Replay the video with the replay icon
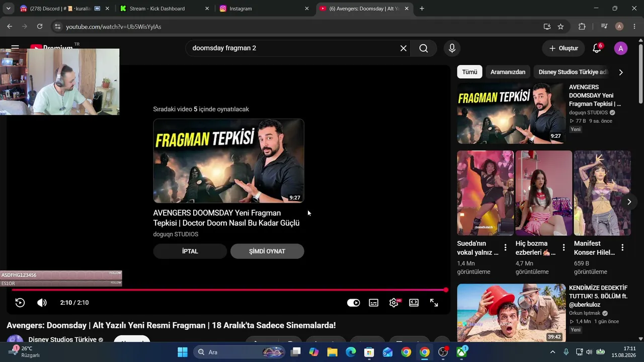Viewport: 644px width, 362px height. pos(20,303)
